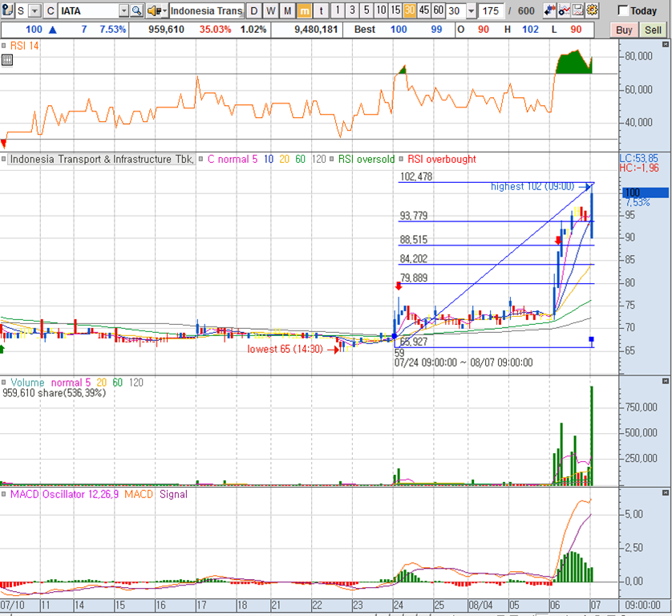This screenshot has width=672, height=616.
Task: Click the 79,889 Fibonacci level label
Action: click(x=414, y=278)
